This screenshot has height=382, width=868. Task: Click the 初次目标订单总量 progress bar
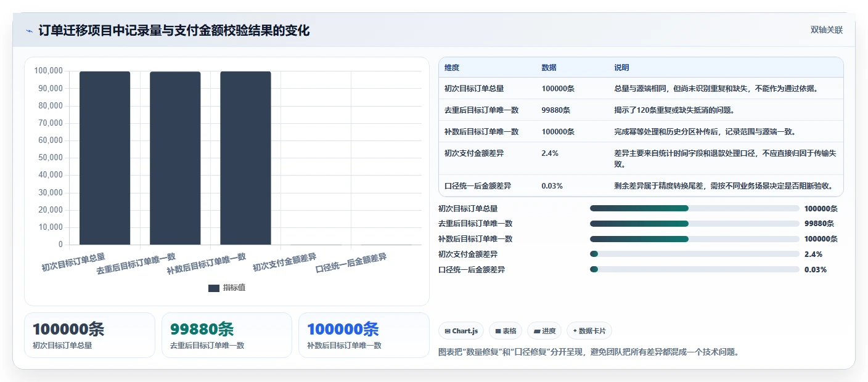click(695, 208)
